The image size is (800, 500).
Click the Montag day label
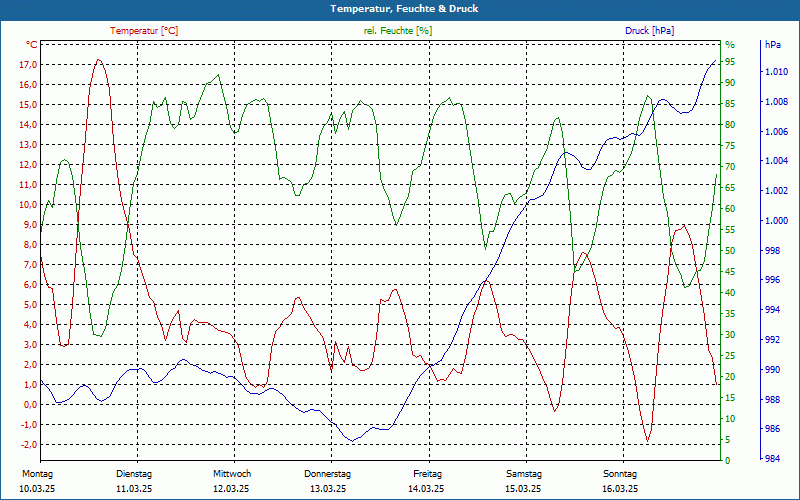(37, 474)
